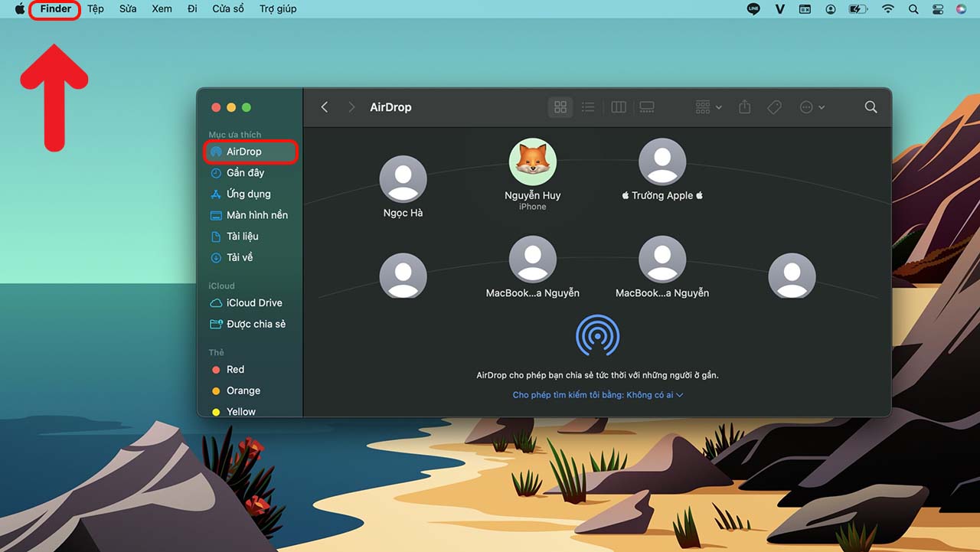This screenshot has height=552, width=980.
Task: Select Nguyễn Huy iPhone fox avatar
Action: [533, 162]
